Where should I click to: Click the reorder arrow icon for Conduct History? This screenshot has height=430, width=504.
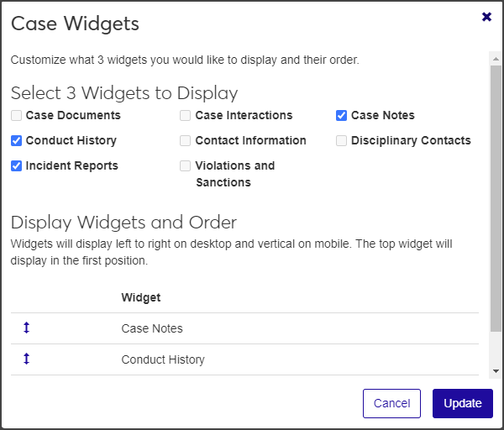point(26,359)
